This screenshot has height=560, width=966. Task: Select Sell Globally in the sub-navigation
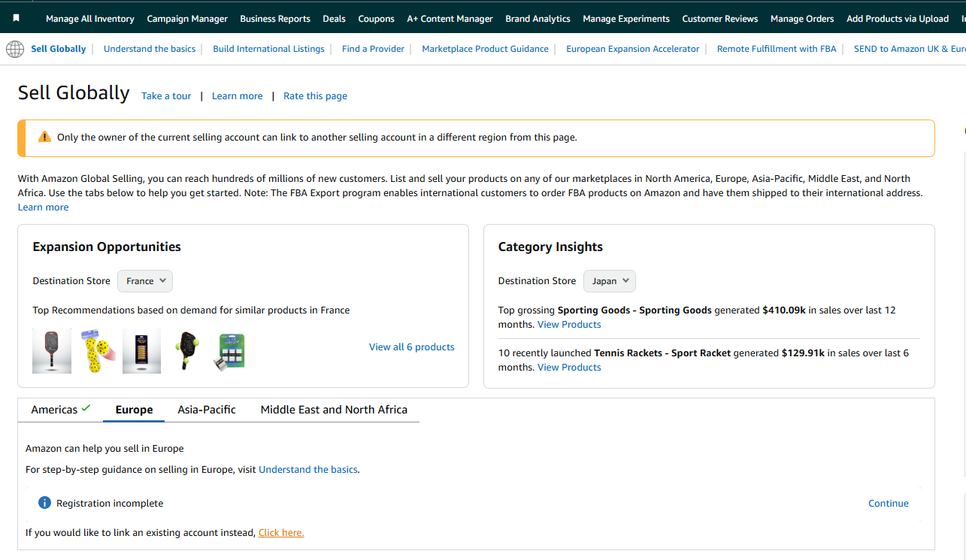[x=59, y=49]
